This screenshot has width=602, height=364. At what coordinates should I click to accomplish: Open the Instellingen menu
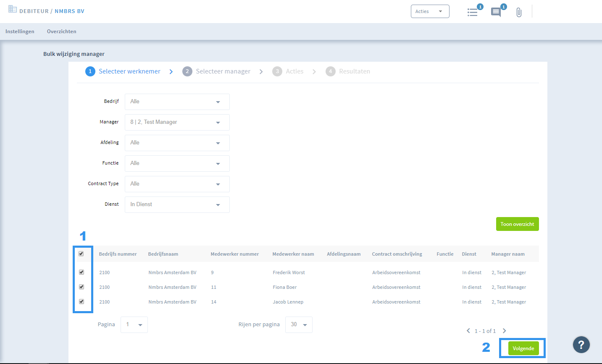click(x=20, y=31)
